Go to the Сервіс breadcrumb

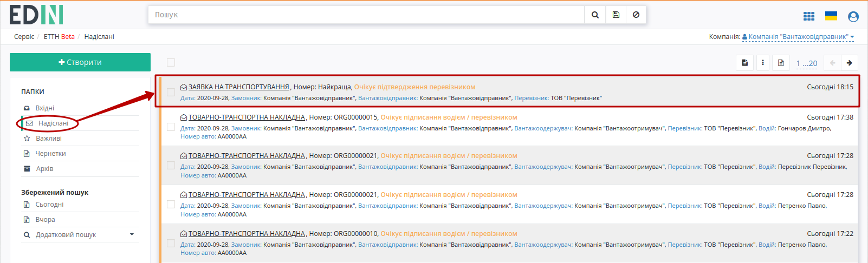pos(24,37)
